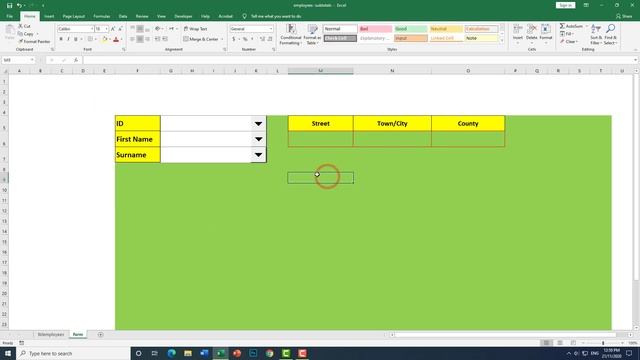
Task: Pick the fill color bucket
Action: [104, 39]
